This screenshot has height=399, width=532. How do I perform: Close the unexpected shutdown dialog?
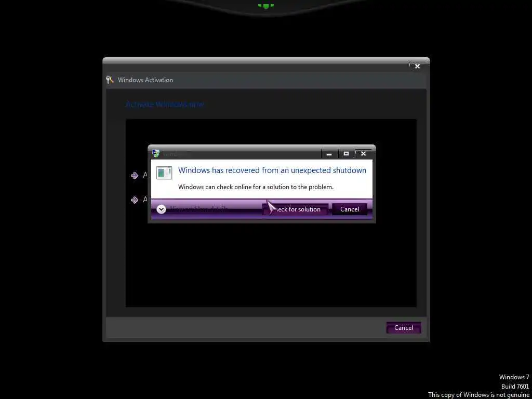click(363, 154)
